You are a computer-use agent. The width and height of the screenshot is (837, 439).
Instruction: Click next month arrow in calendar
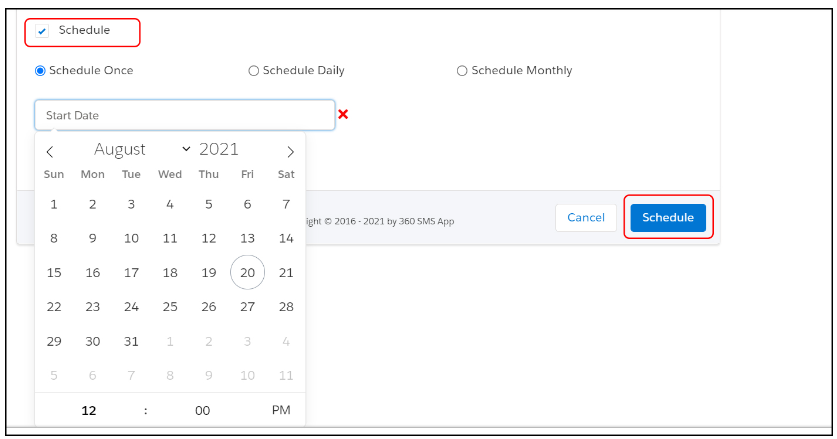(x=290, y=152)
